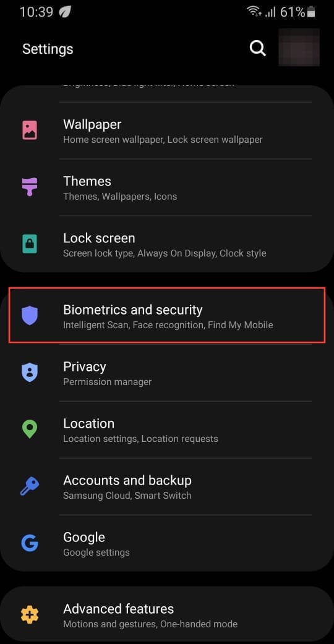Open Biometrics and security label
This screenshot has height=644, width=334.
(x=133, y=310)
